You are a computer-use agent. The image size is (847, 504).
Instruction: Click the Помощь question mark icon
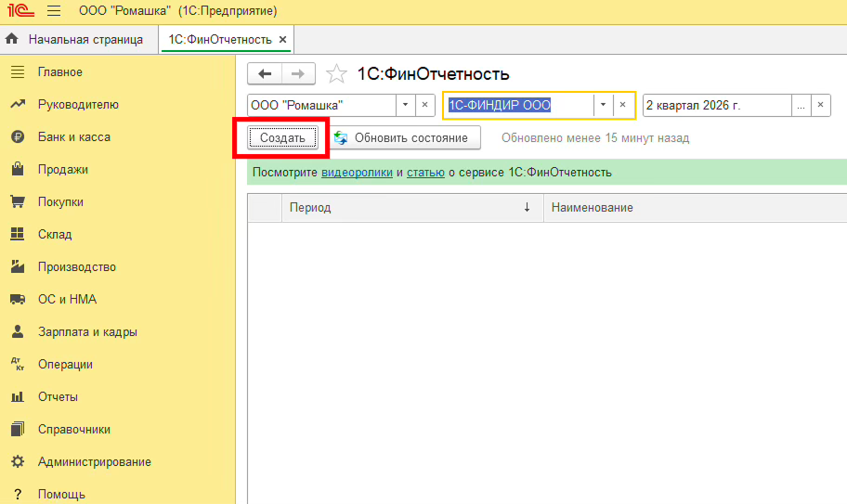pos(18,495)
